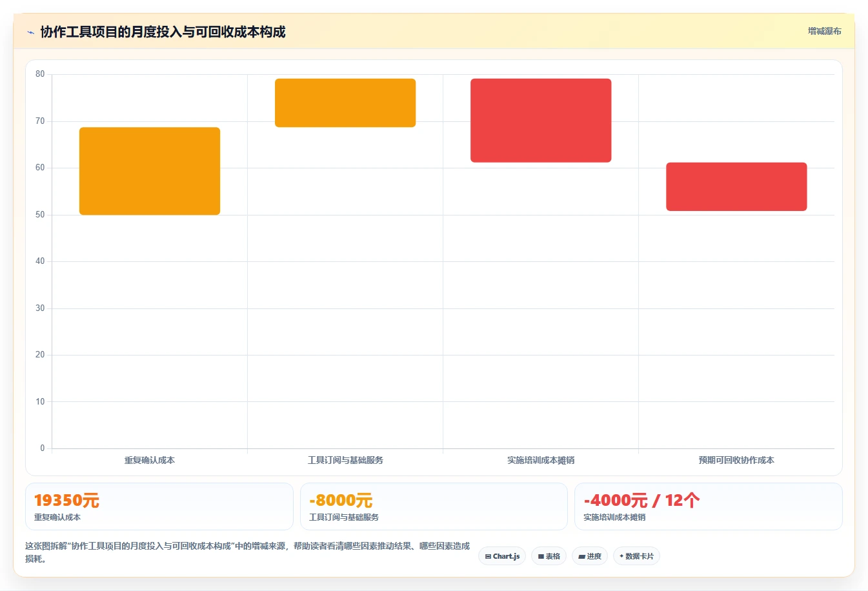Click the 实施培训成本摊销 caption under -4000元

point(614,517)
